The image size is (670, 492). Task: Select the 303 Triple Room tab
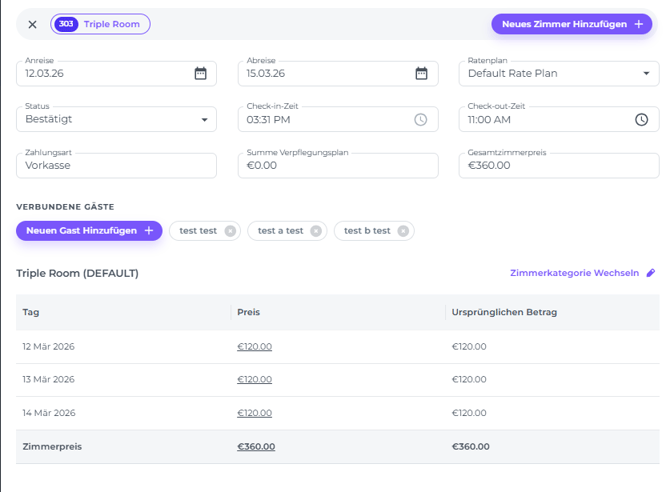100,24
